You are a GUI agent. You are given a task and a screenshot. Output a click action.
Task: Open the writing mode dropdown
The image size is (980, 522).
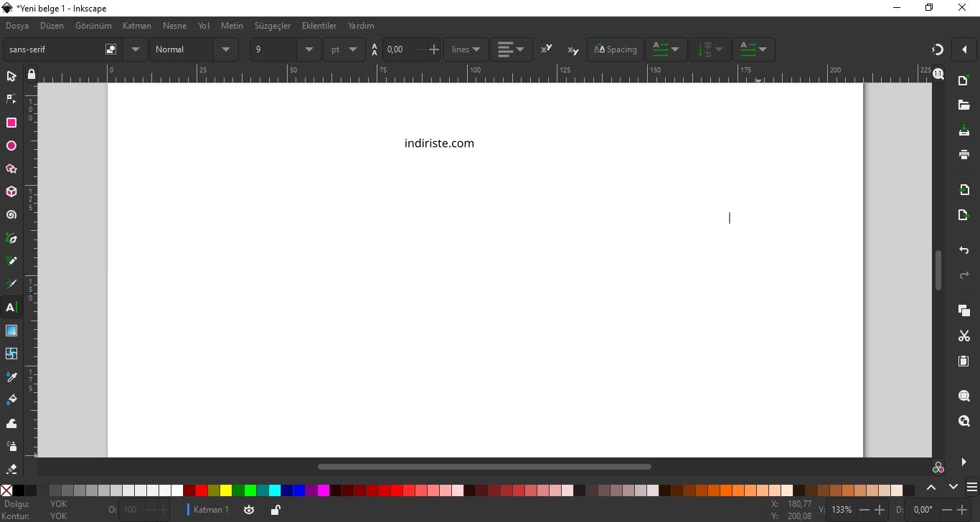tap(666, 49)
